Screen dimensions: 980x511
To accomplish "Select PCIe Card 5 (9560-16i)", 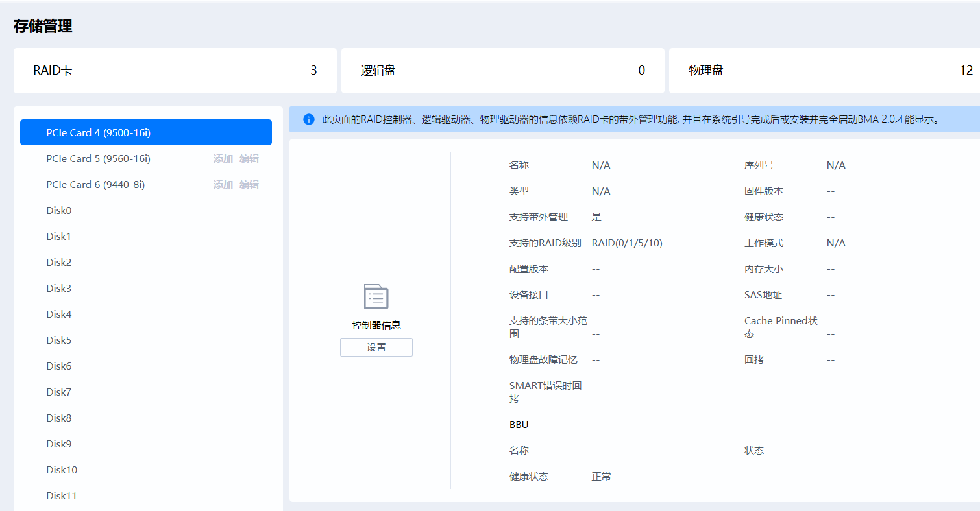I will [98, 159].
